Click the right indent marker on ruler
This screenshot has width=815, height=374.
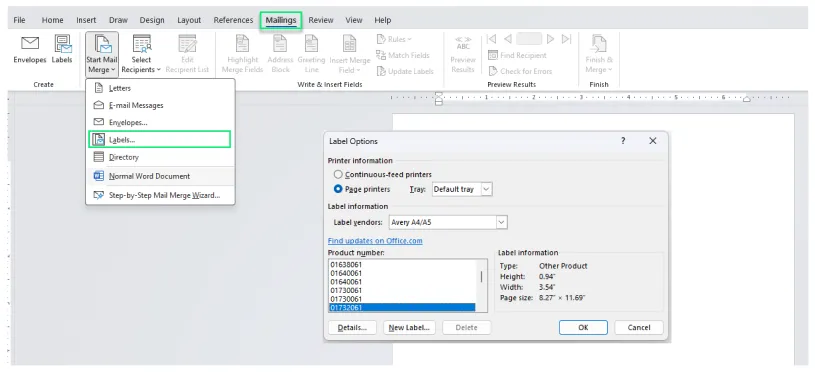pyautogui.click(x=746, y=98)
